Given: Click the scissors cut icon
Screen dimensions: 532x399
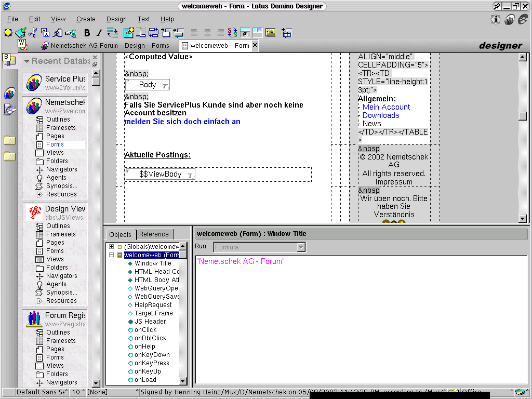Looking at the screenshot, I should [x=33, y=33].
